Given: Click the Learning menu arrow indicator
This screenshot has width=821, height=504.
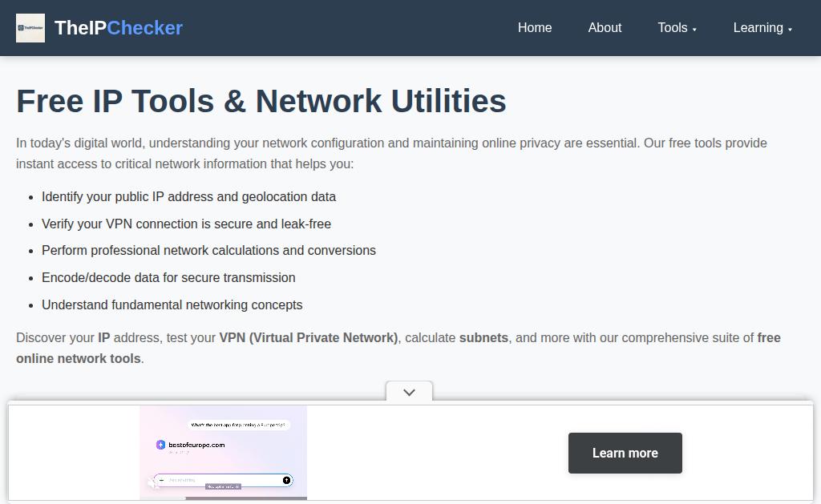Looking at the screenshot, I should tap(790, 30).
